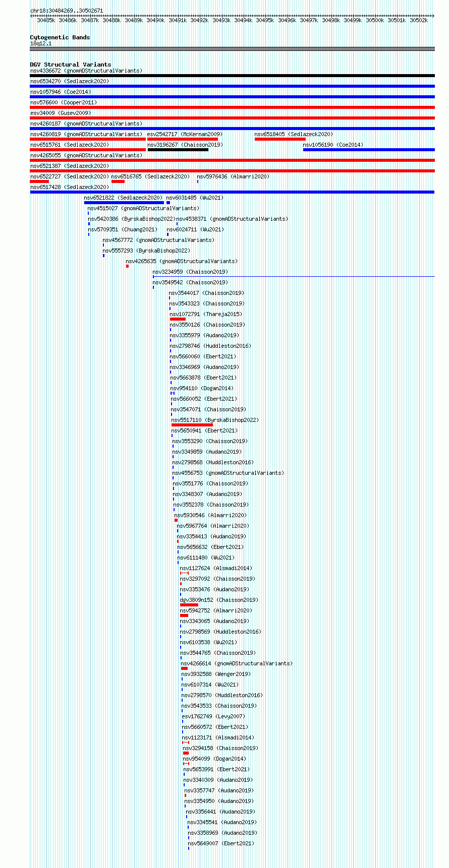
Task: Open nsv3234959 (Chaisson2019) variant
Action: coord(191,272)
